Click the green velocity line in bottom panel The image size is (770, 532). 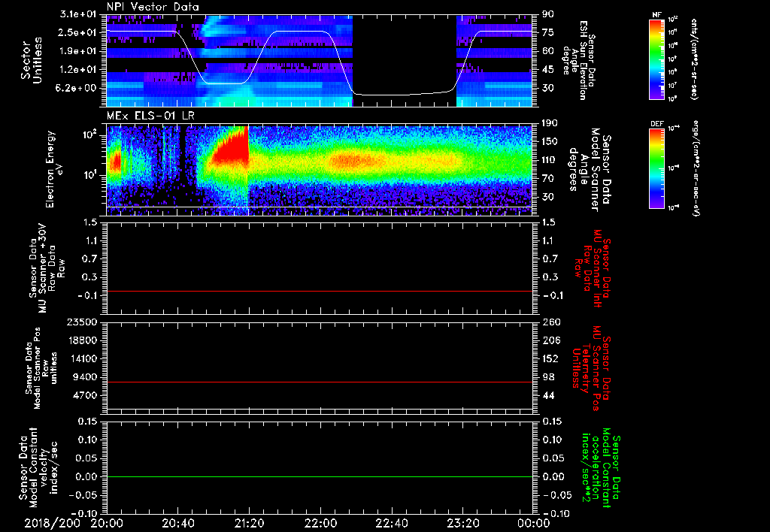pos(319,476)
